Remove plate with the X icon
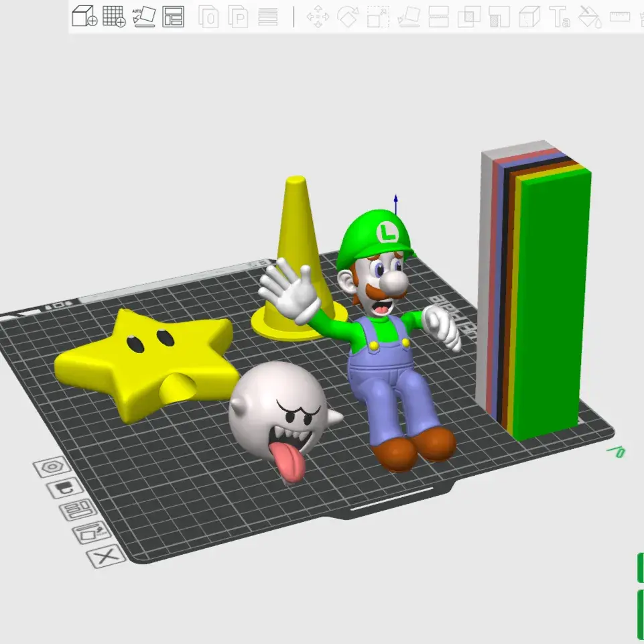This screenshot has width=644, height=644. [106, 556]
